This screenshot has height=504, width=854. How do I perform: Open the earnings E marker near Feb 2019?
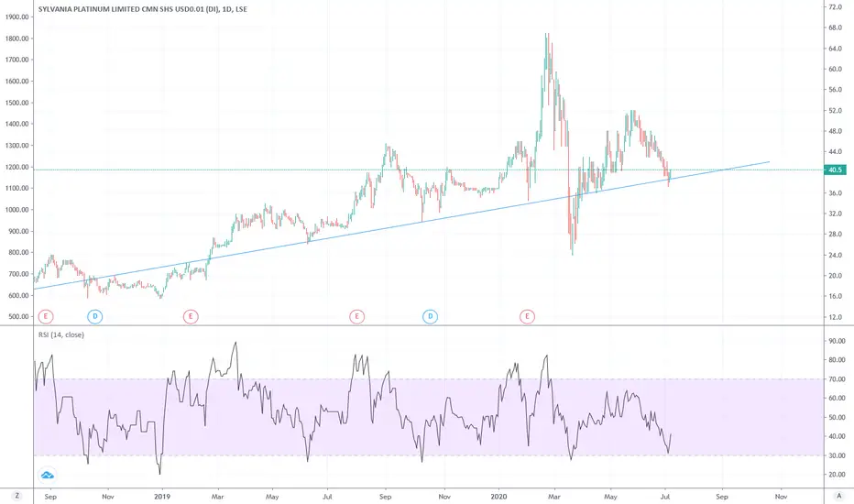pyautogui.click(x=191, y=316)
